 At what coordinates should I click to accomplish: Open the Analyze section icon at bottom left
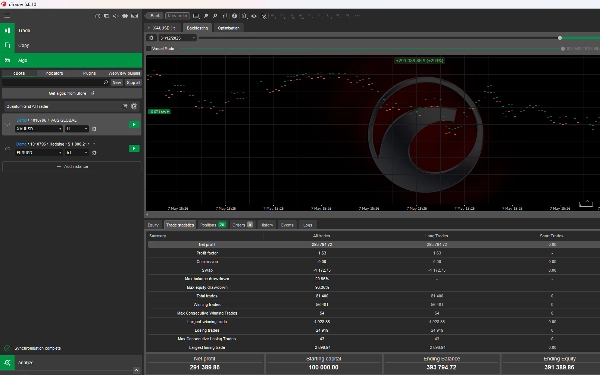[7, 362]
